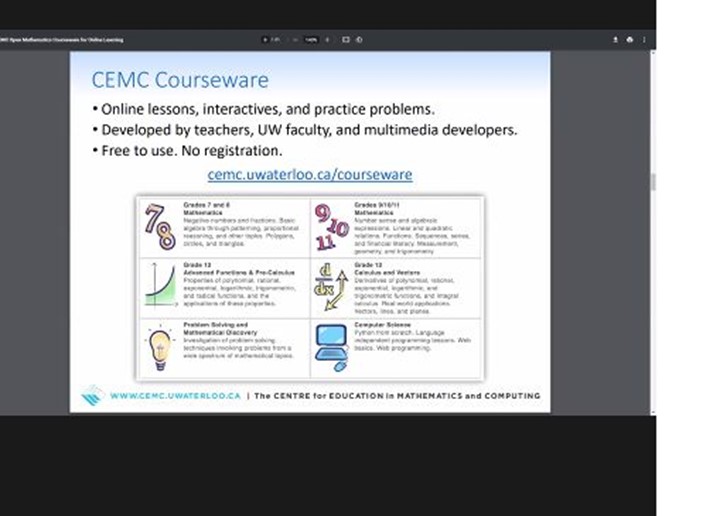Open the PDF viewer more actions menu
Viewport: 720px width, 516px height.
pos(644,40)
